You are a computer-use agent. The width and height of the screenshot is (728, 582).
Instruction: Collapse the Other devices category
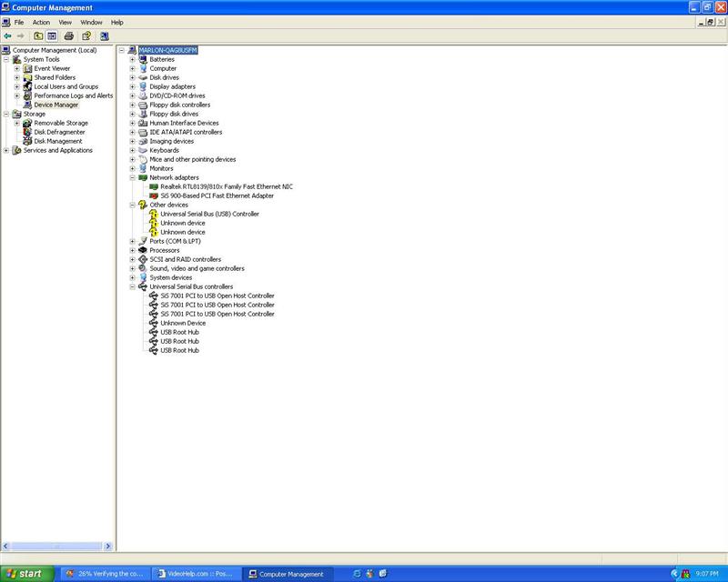[x=132, y=205]
